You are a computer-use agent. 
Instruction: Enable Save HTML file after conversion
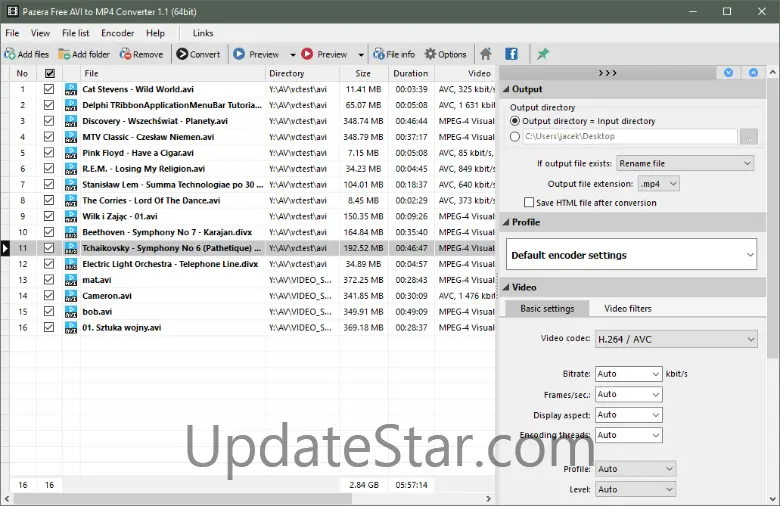[x=529, y=202]
